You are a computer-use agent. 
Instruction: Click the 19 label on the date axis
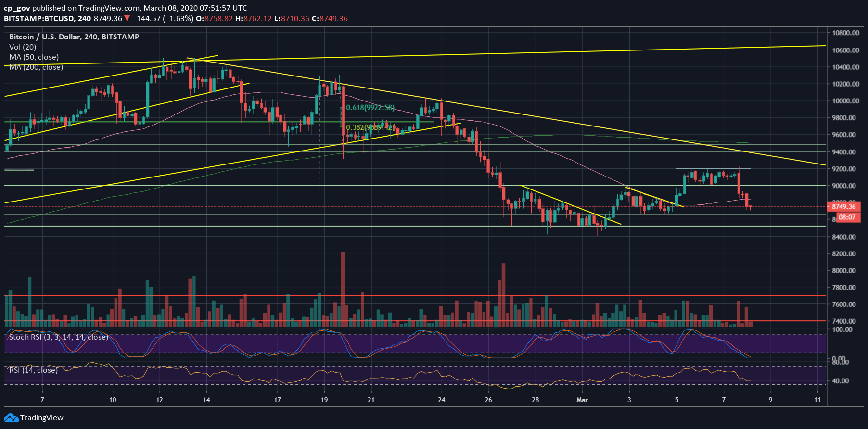pyautogui.click(x=324, y=400)
